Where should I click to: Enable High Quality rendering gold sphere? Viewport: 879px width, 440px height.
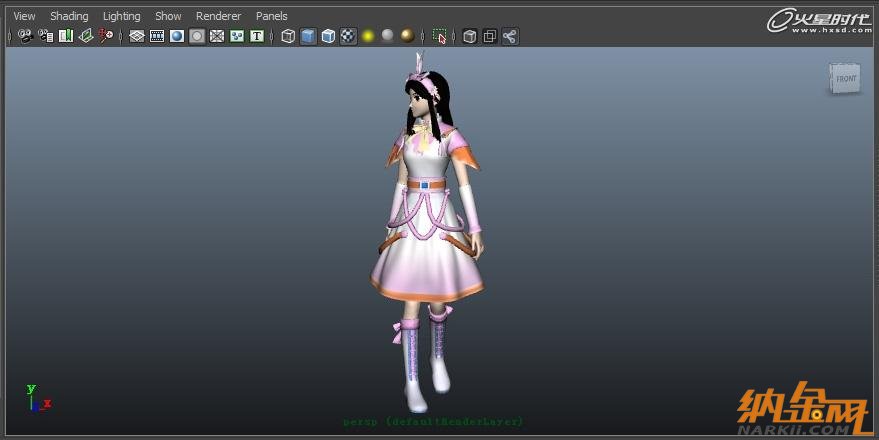pos(408,36)
